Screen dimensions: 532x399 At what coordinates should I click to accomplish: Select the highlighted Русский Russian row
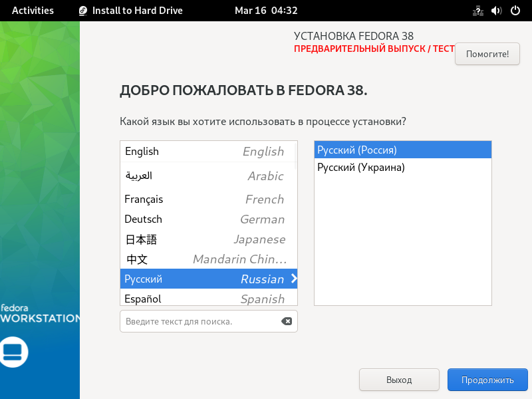pos(208,279)
